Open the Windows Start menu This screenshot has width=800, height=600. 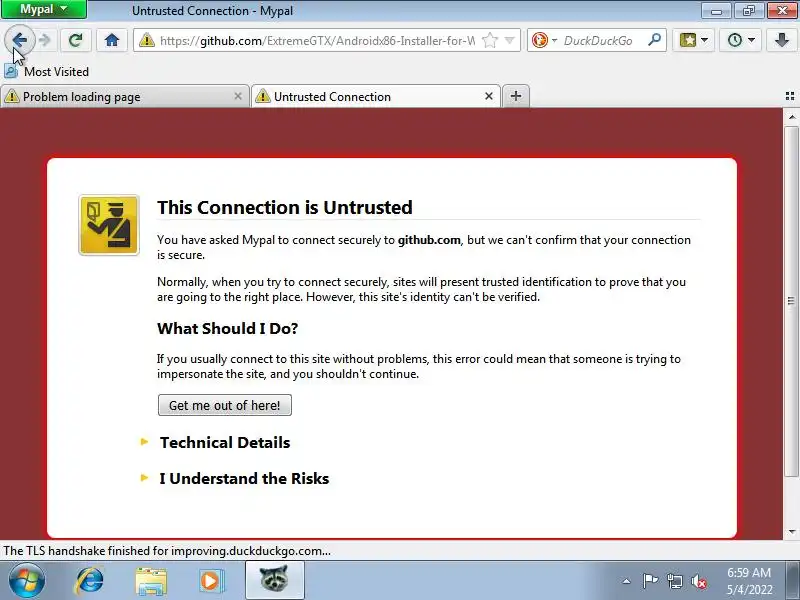coord(26,580)
